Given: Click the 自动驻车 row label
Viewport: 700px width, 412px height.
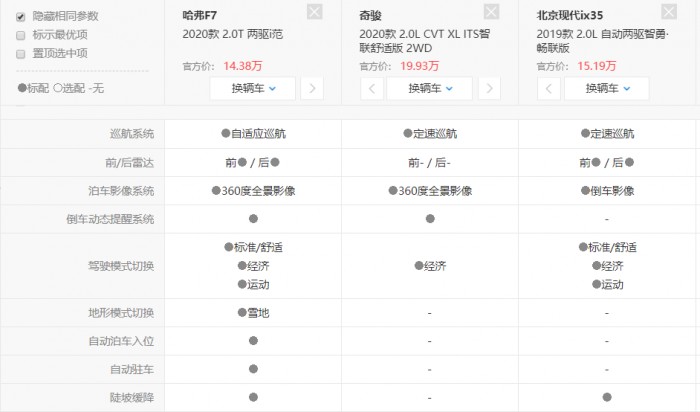Looking at the screenshot, I should pyautogui.click(x=132, y=370).
